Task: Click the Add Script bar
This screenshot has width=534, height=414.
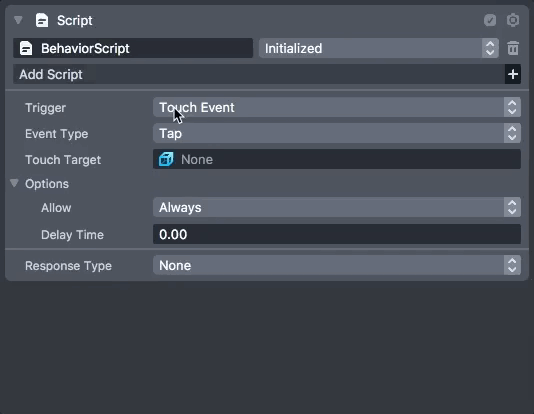Action: click(x=259, y=74)
